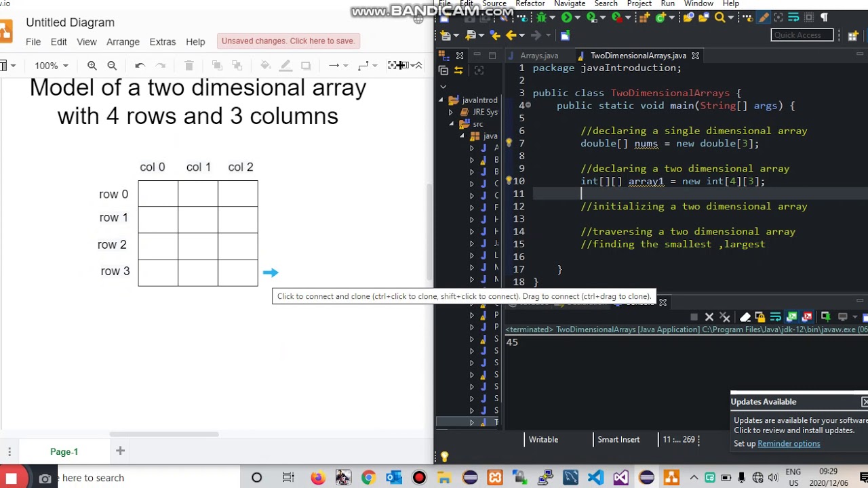Open Eclipse Navigate menu
The width and height of the screenshot is (868, 488).
pyautogui.click(x=570, y=4)
